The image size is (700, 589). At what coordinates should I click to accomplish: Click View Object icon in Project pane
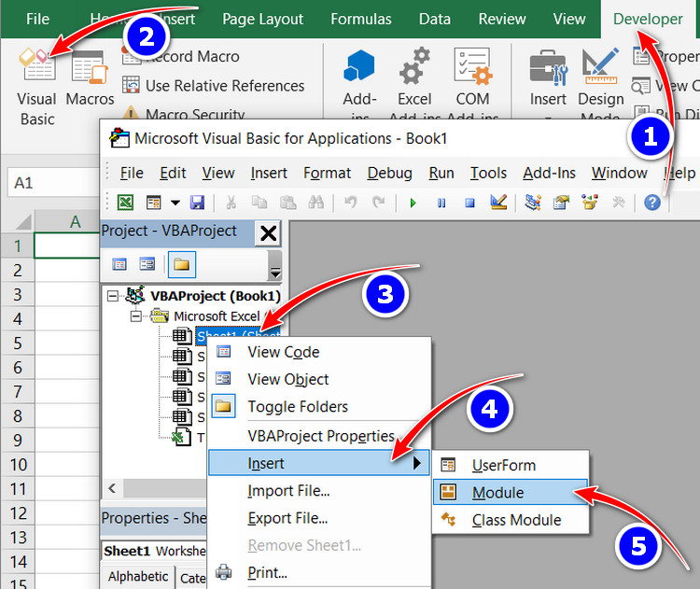coord(147,264)
